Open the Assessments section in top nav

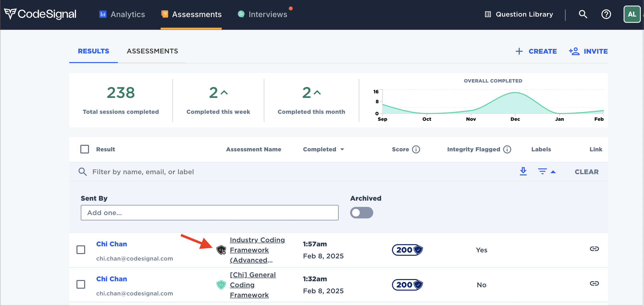pyautogui.click(x=191, y=14)
